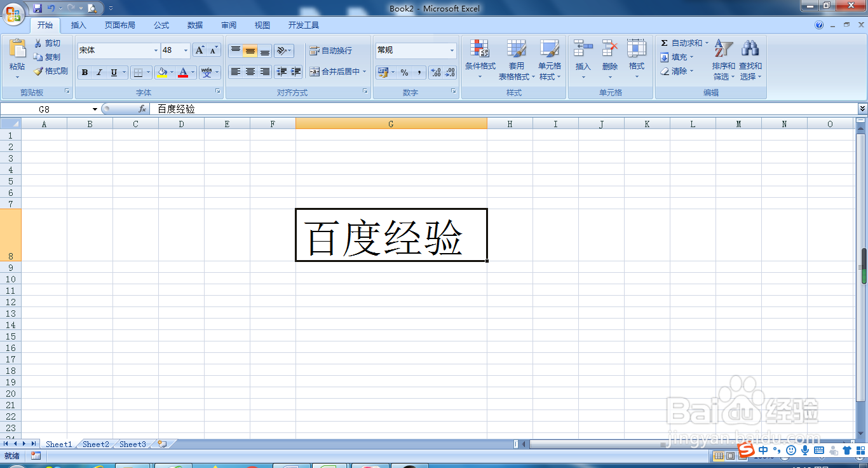Image resolution: width=868 pixels, height=468 pixels.
Task: Click the percent style icon
Action: coord(405,72)
